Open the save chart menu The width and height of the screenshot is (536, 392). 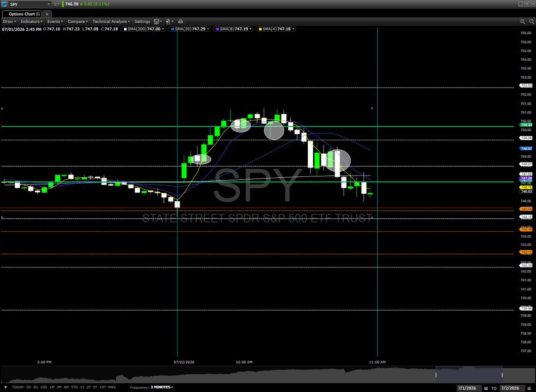(x=157, y=21)
